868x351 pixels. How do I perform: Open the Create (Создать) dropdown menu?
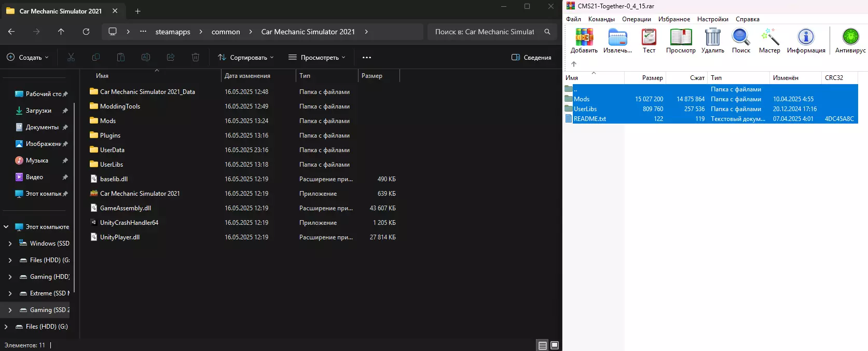(28, 58)
